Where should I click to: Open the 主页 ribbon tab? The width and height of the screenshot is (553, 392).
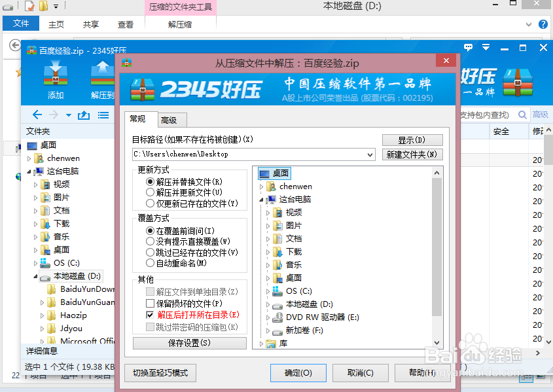click(56, 24)
